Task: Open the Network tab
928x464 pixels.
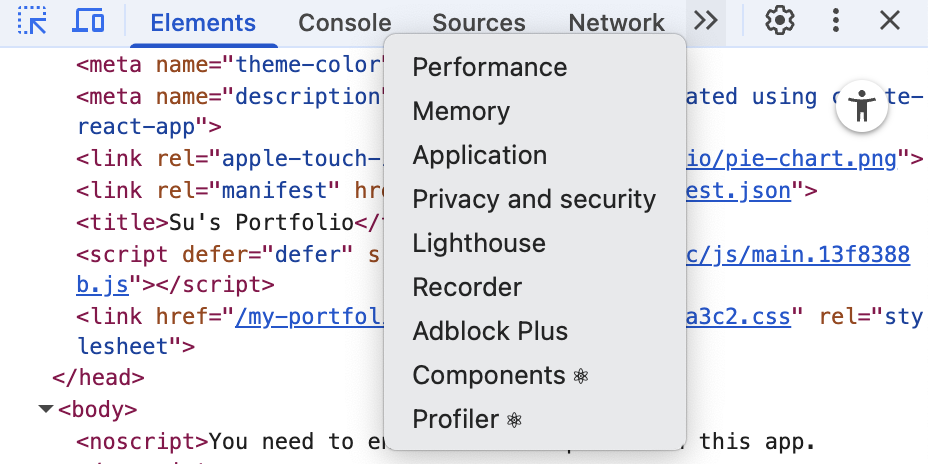Action: [616, 22]
